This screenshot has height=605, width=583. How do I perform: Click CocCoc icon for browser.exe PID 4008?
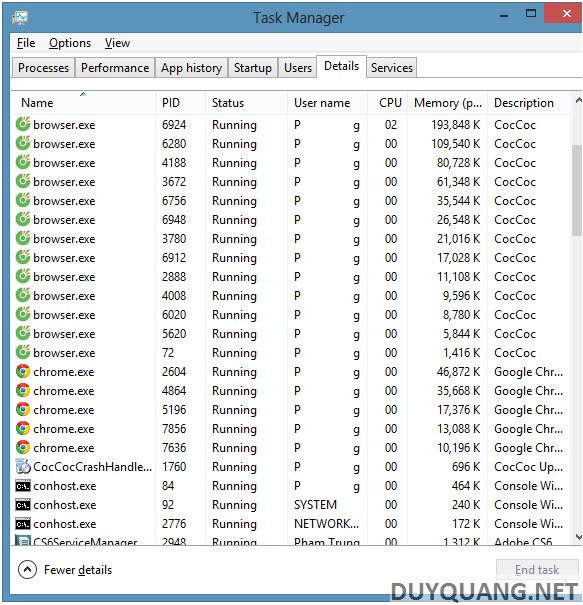23,295
